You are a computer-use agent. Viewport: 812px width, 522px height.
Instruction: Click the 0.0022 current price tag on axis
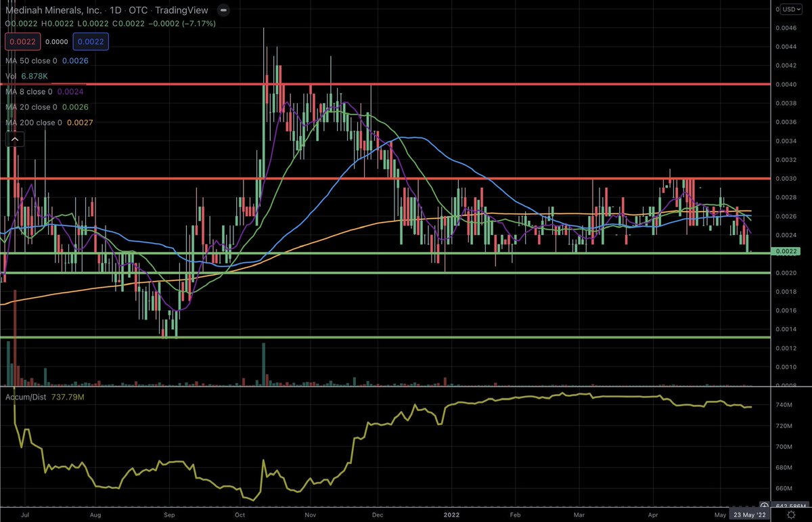point(787,252)
